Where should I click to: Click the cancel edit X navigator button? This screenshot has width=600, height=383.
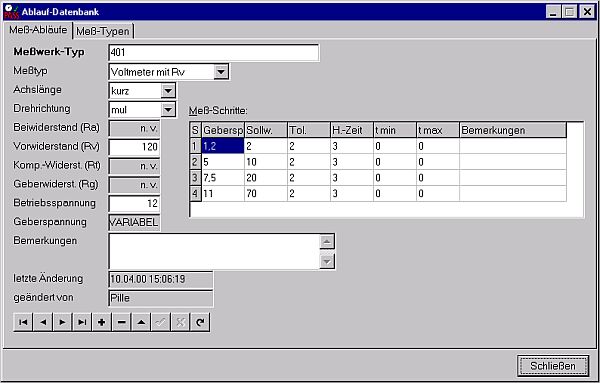(180, 323)
